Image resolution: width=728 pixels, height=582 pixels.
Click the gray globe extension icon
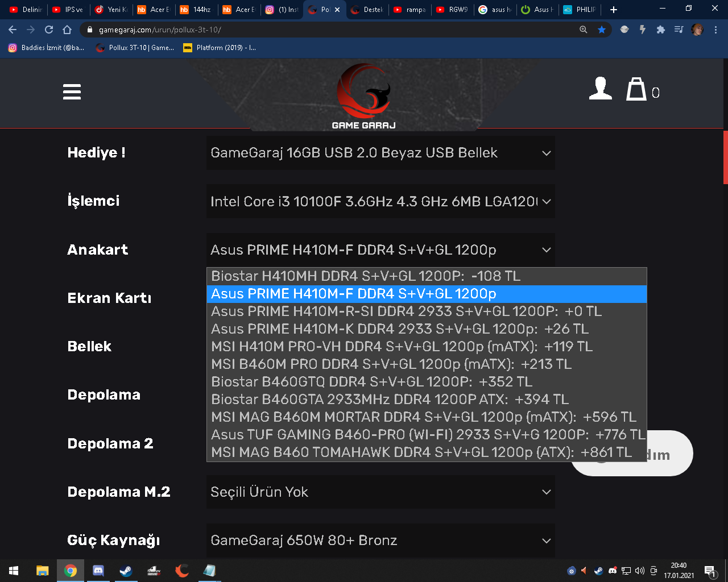tap(624, 30)
